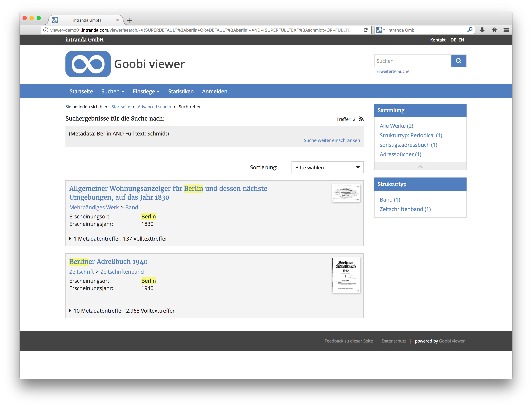
Task: Click inside the Suchen search field
Action: 412,61
